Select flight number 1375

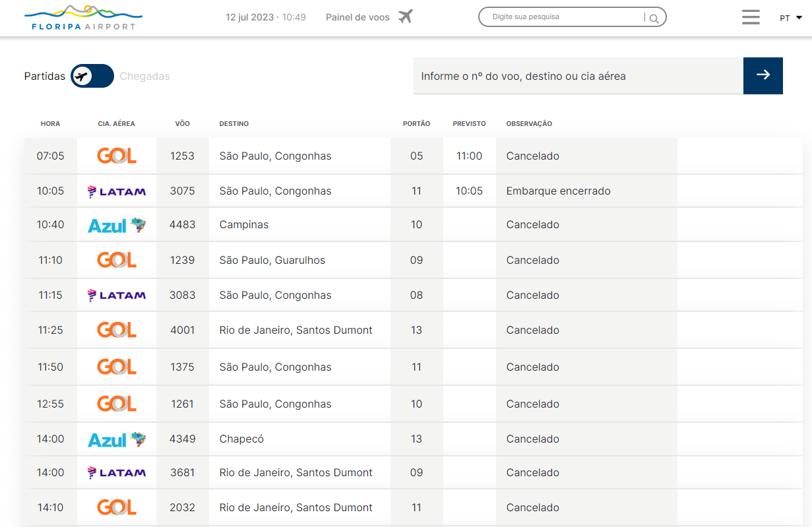[182, 367]
